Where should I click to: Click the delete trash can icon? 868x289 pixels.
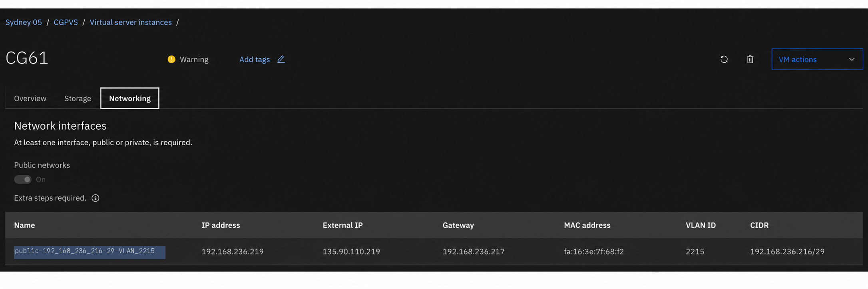pyautogui.click(x=750, y=59)
